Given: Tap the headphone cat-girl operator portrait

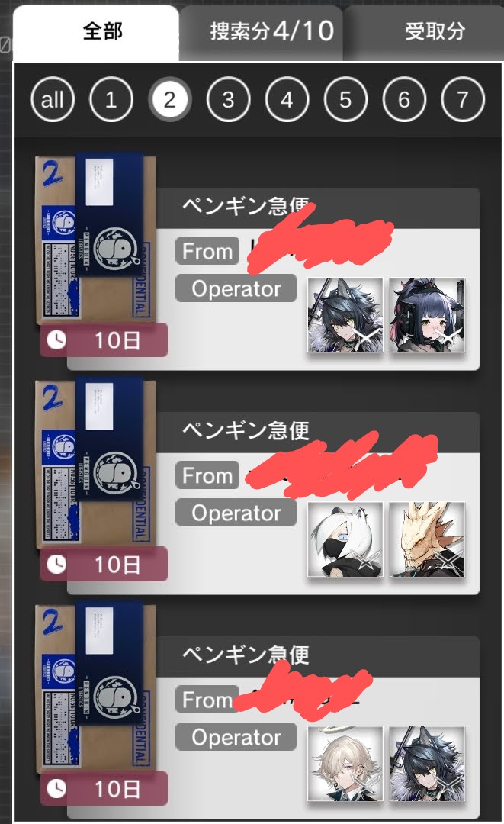Looking at the screenshot, I should click(x=427, y=315).
